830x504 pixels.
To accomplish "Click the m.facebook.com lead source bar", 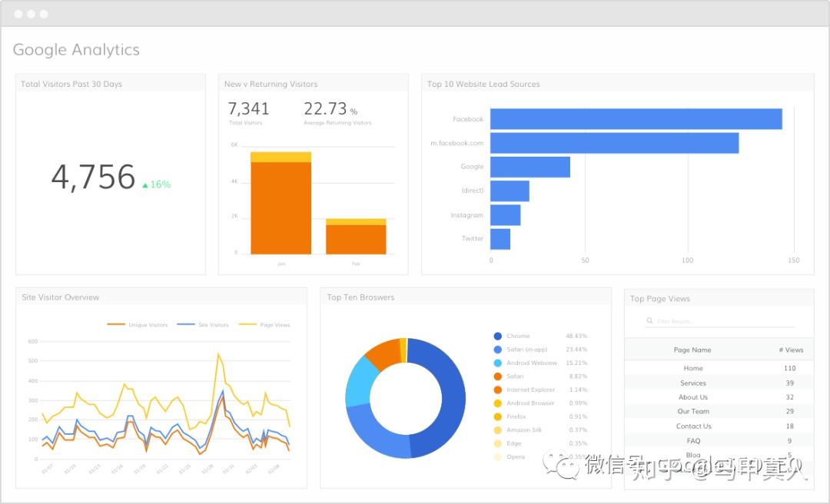I will tap(614, 143).
